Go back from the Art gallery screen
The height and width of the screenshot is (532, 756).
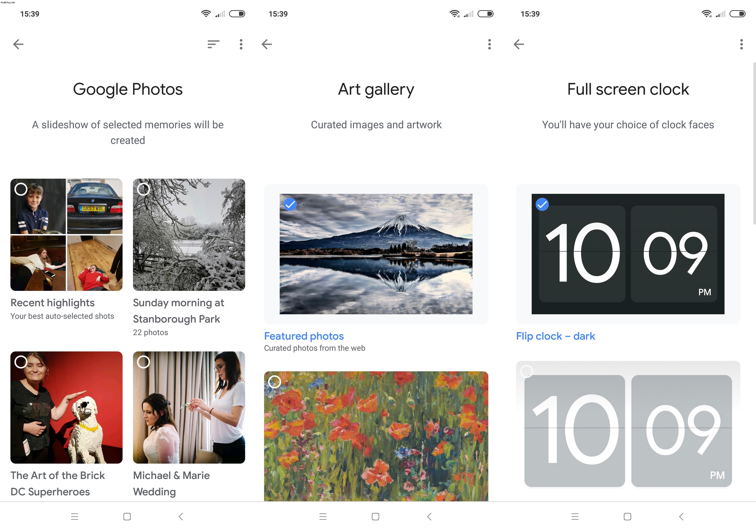(267, 44)
